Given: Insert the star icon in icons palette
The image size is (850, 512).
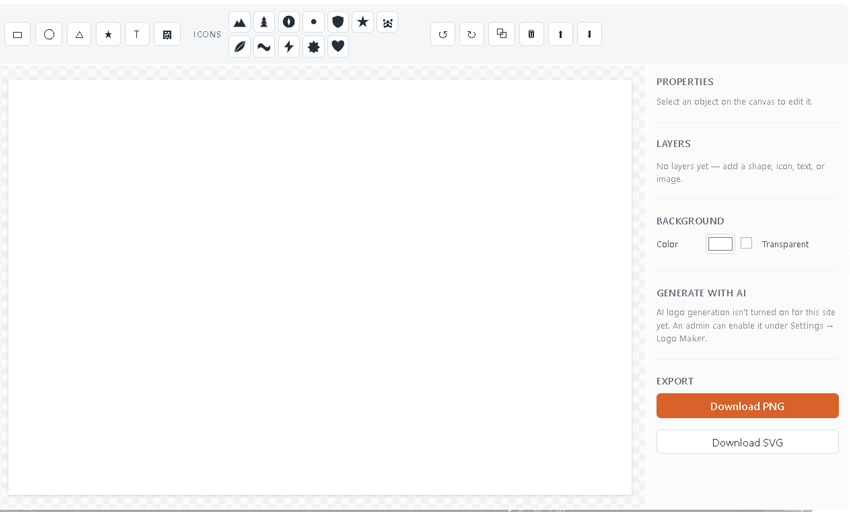Looking at the screenshot, I should tap(363, 22).
